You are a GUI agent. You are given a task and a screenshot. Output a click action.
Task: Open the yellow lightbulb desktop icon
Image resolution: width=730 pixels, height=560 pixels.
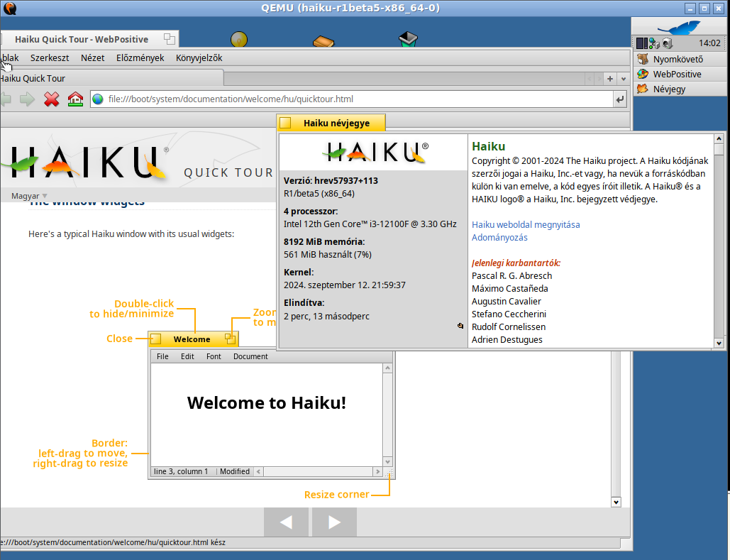pyautogui.click(x=239, y=39)
